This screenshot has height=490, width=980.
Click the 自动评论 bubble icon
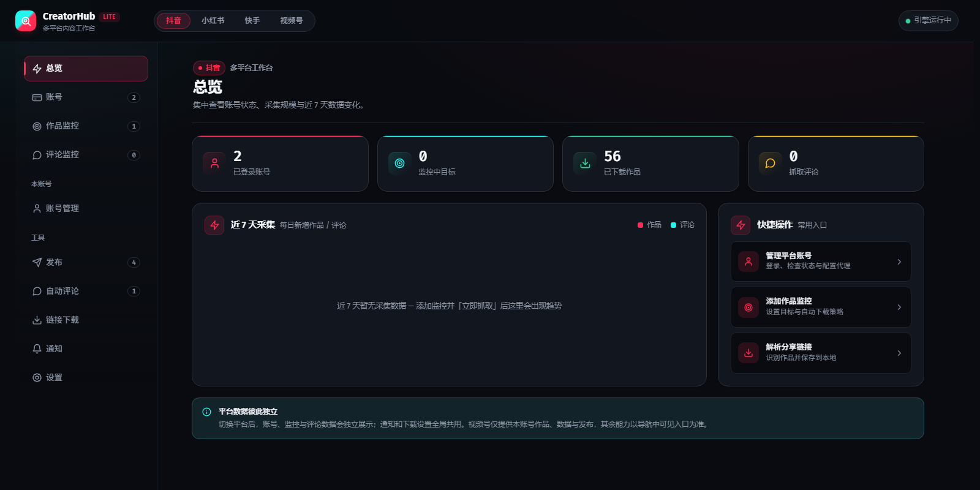(37, 292)
